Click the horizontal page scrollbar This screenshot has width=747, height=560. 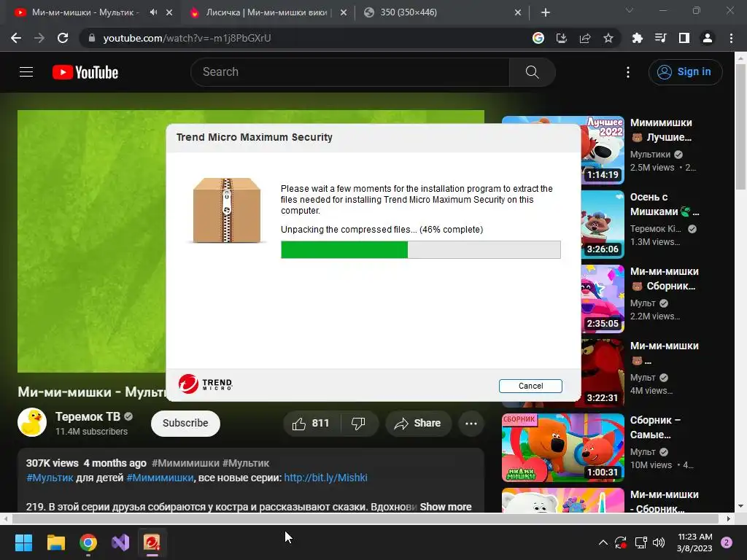[365, 518]
